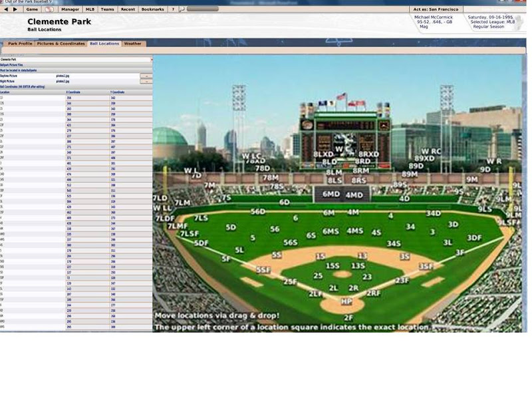Image resolution: width=532 pixels, height=399 pixels.
Task: Select the 9M location marker
Action: 472,180
